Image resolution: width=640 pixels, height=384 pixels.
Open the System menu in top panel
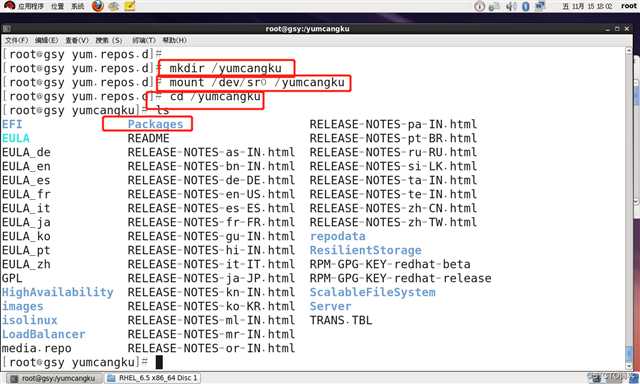coord(78,6)
